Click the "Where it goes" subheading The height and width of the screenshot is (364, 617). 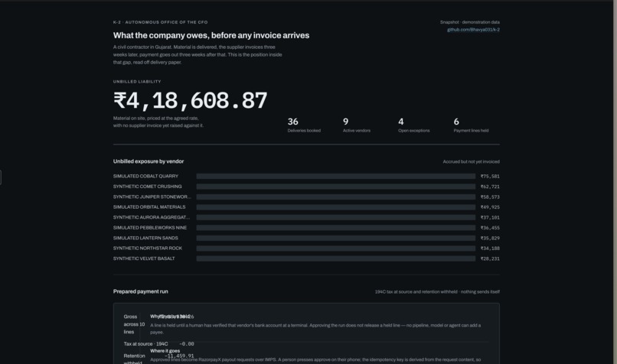coord(165,351)
